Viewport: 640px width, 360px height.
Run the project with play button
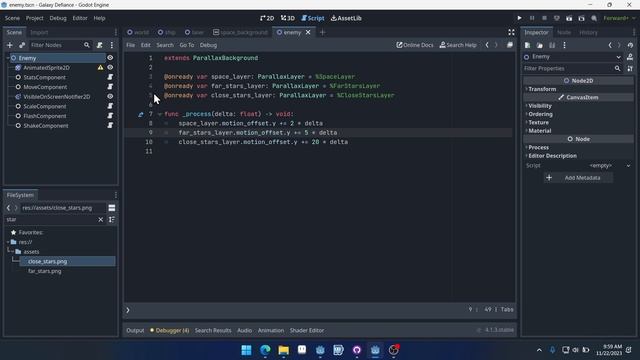tap(519, 18)
